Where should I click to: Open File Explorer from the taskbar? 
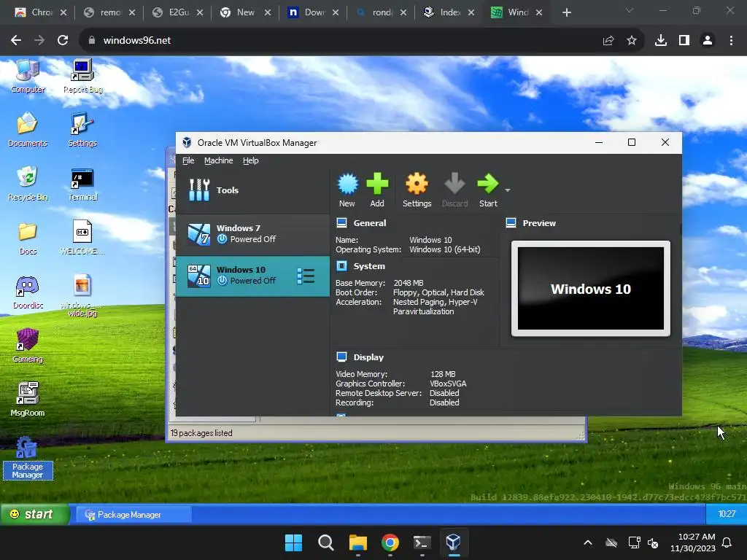(x=357, y=542)
